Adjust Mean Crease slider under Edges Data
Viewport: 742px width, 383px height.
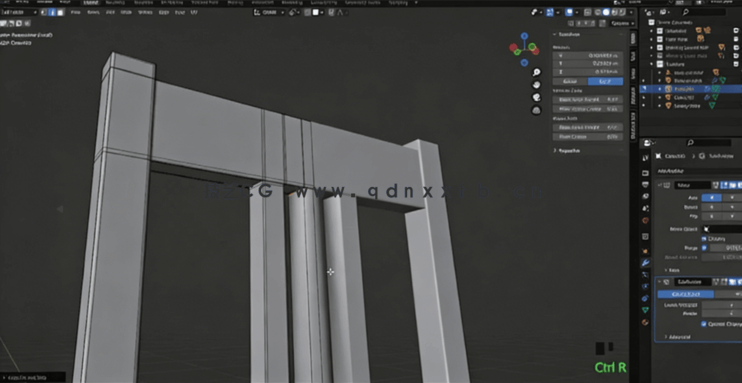pos(588,137)
